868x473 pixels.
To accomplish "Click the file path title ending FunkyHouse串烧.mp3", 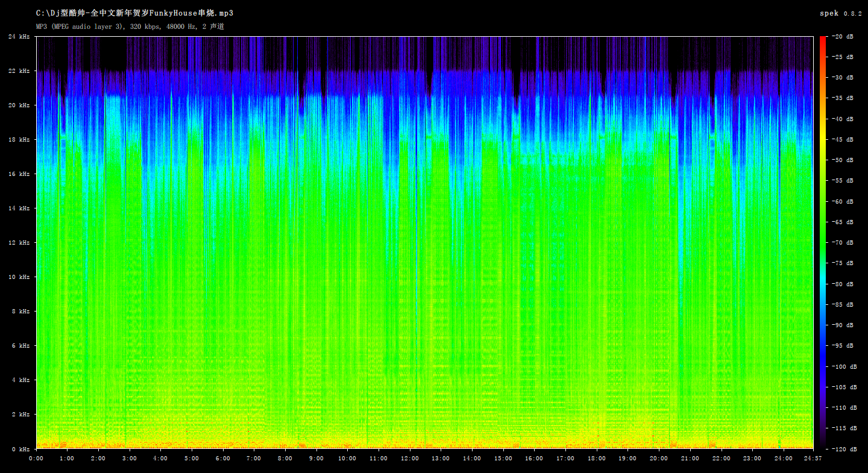I will (x=134, y=13).
